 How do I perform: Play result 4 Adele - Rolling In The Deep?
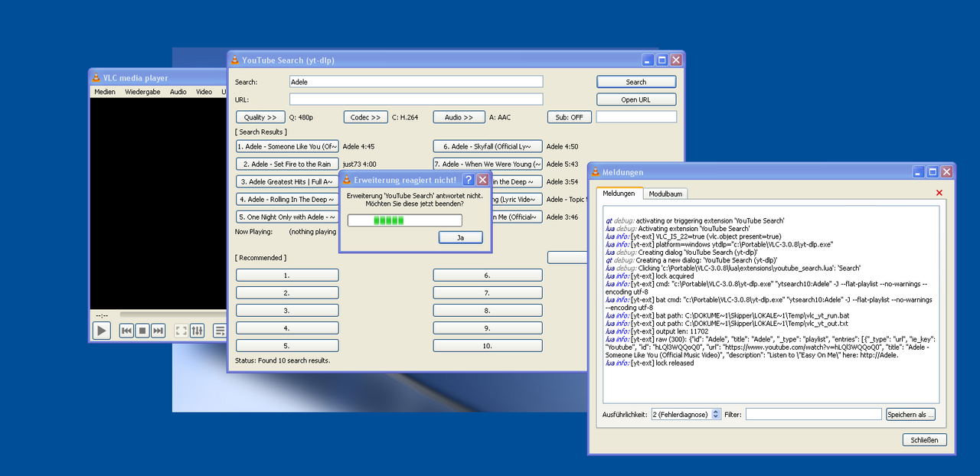[x=287, y=199]
